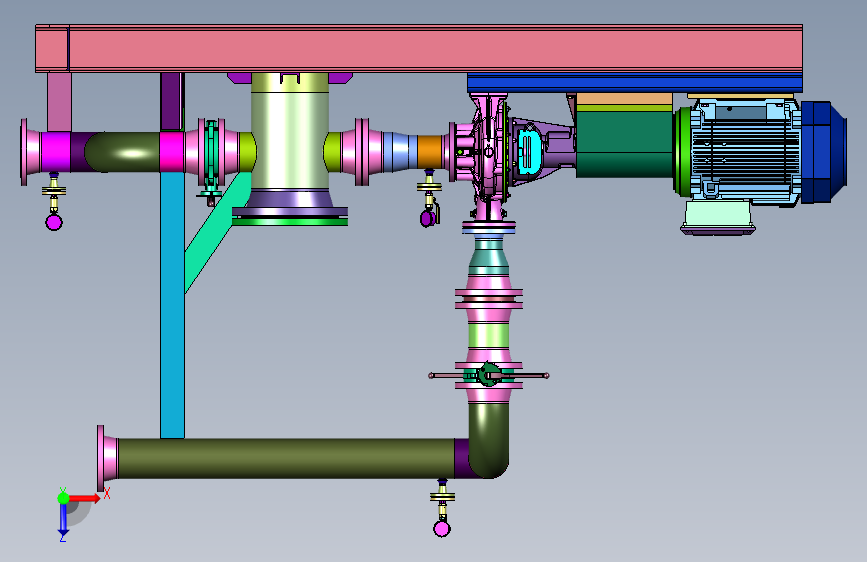This screenshot has width=867, height=562.
Task: Select the light green vertical pipe segment
Action: coord(489,336)
